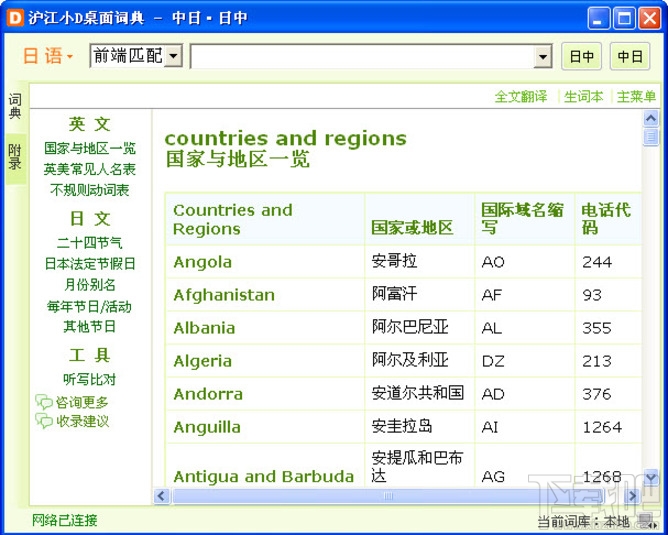Image resolution: width=668 pixels, height=535 pixels.
Task: Open the 月份别名 appendix link
Action: [x=89, y=285]
